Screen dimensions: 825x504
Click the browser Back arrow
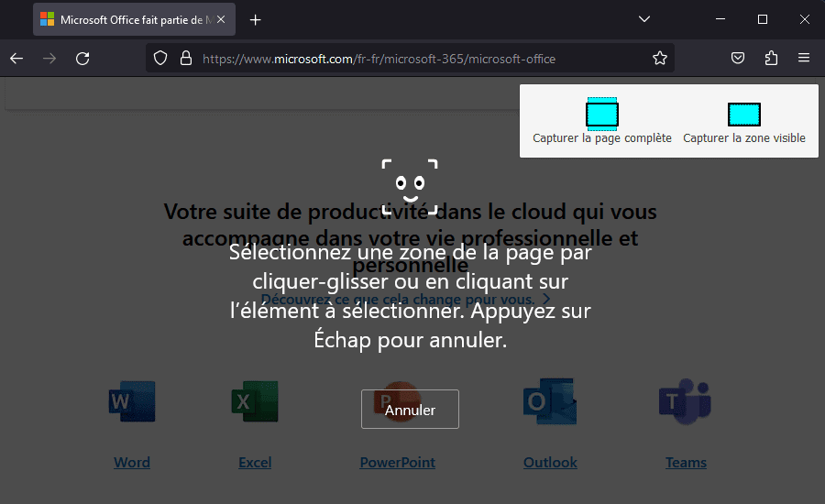click(16, 59)
